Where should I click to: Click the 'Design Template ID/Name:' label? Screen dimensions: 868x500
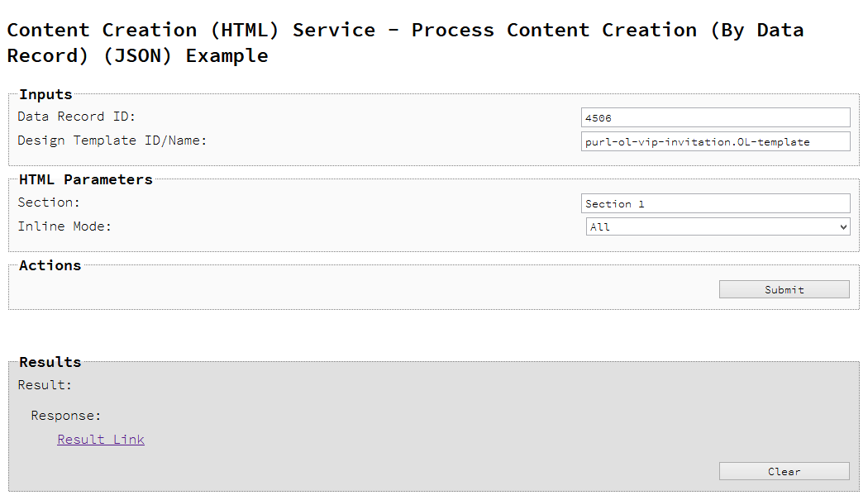(112, 140)
